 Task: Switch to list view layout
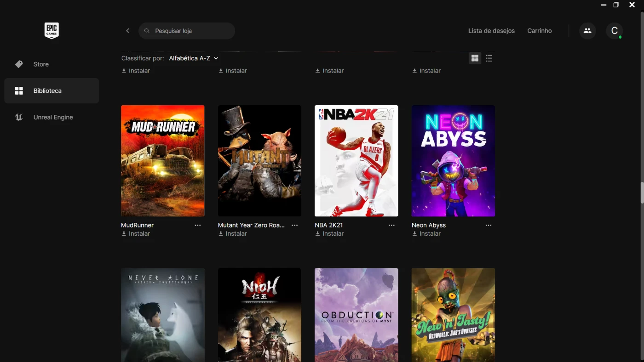pyautogui.click(x=489, y=58)
